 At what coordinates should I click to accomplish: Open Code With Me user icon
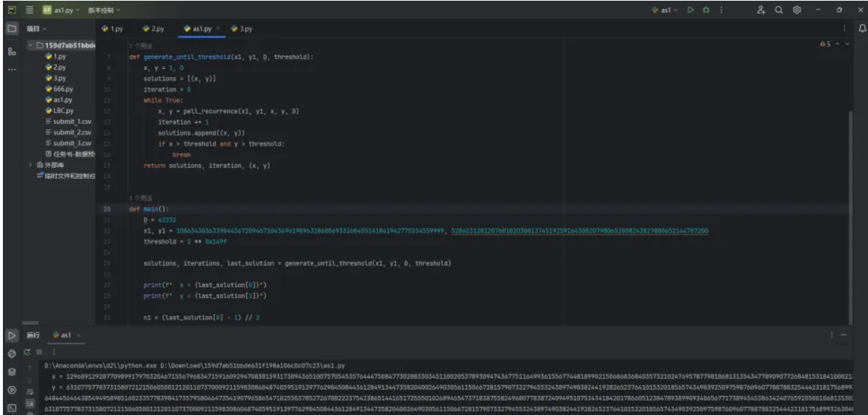coord(761,10)
